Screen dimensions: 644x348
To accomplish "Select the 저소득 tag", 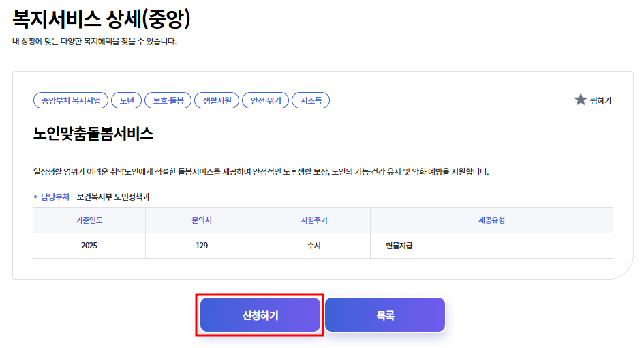I will click(311, 100).
